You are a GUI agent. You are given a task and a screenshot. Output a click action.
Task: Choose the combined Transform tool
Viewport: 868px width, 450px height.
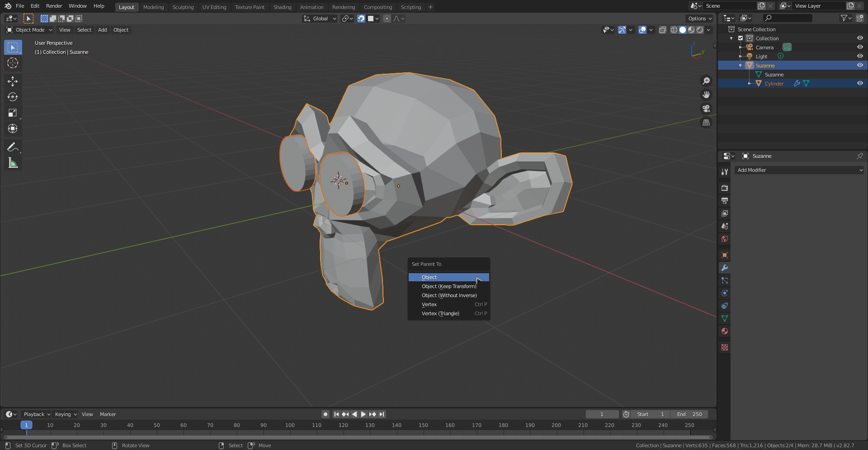13,128
